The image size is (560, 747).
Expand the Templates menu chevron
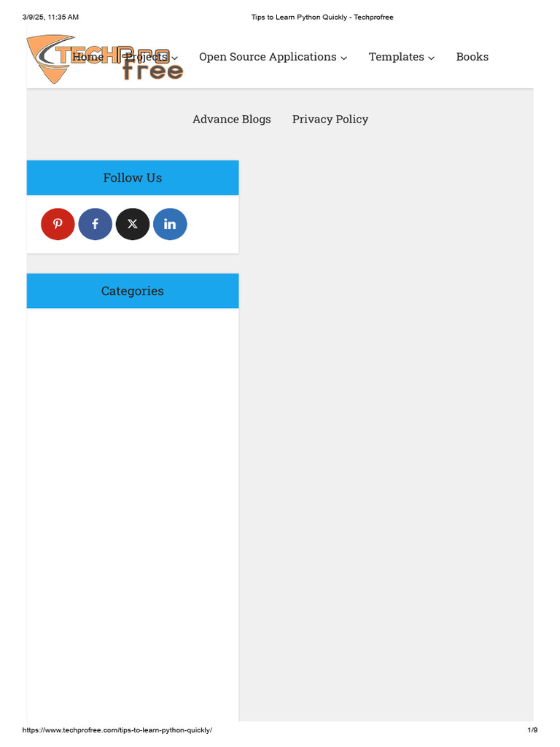pyautogui.click(x=432, y=58)
